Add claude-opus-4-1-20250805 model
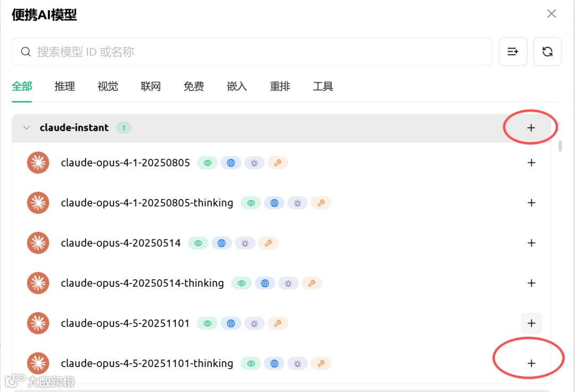The height and width of the screenshot is (392, 575). pyautogui.click(x=531, y=163)
